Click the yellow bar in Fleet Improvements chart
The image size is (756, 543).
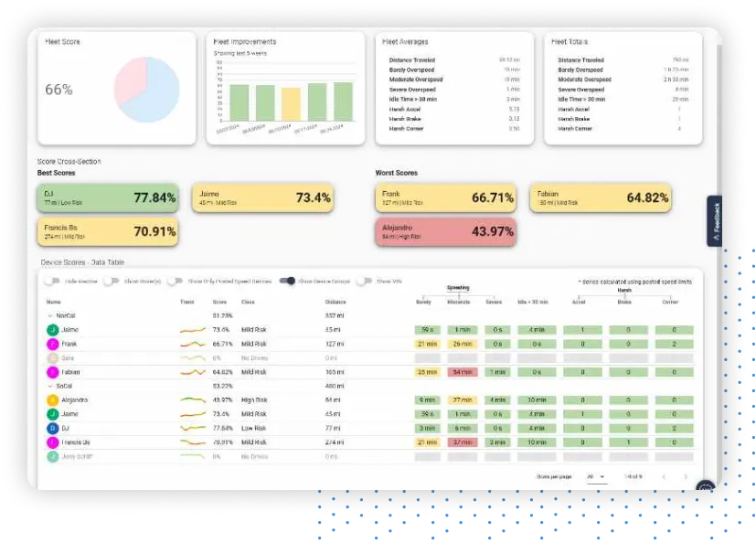pyautogui.click(x=291, y=104)
